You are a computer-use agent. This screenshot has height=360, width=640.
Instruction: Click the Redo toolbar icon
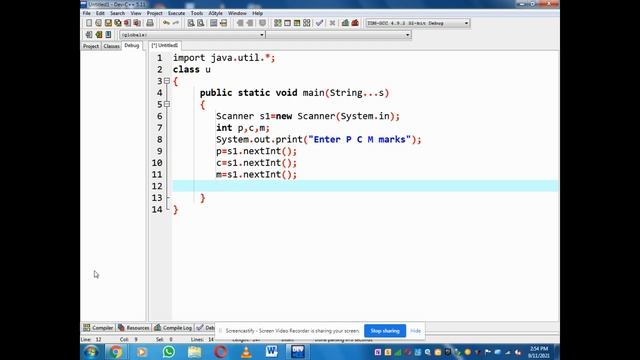[176, 23]
